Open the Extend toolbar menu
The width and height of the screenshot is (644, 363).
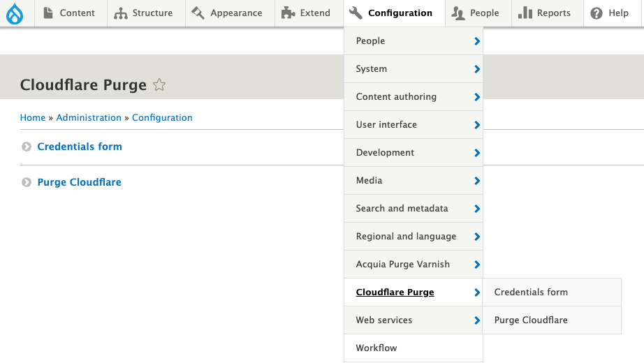(x=309, y=13)
